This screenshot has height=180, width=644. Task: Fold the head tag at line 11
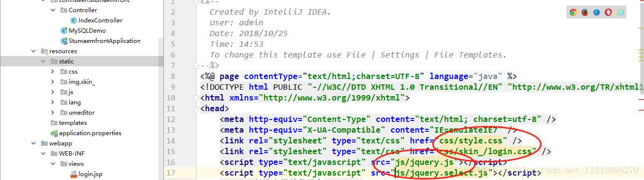tap(196, 108)
